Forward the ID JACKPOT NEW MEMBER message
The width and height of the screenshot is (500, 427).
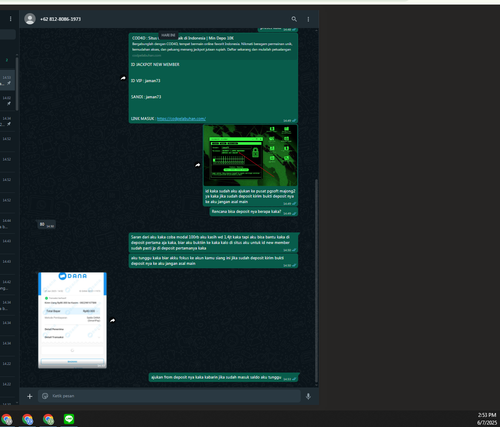click(123, 78)
